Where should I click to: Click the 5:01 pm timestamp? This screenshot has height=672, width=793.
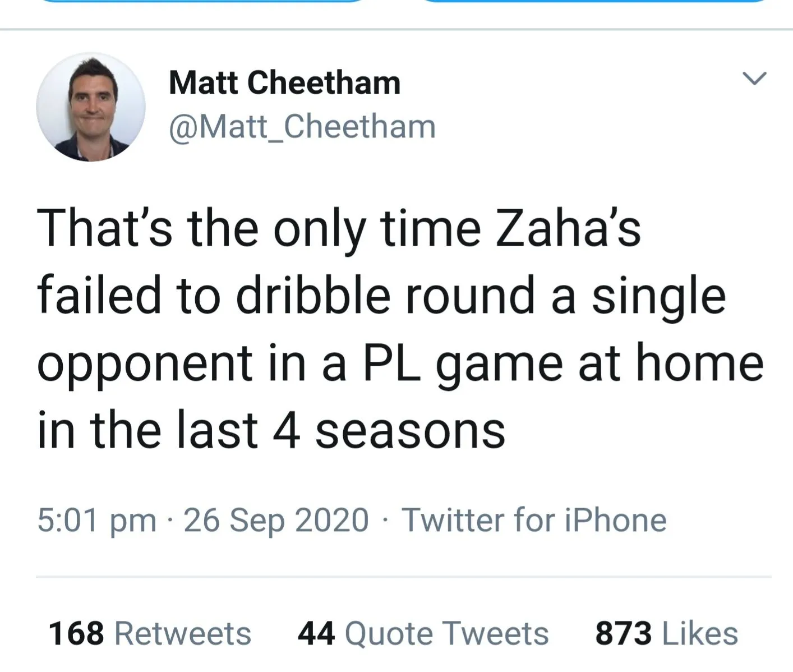pyautogui.click(x=96, y=520)
